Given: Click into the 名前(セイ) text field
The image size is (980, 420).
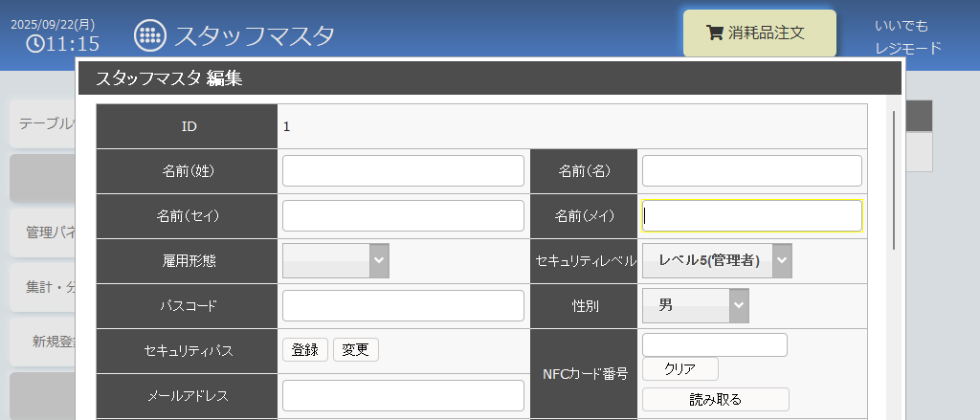Looking at the screenshot, I should [x=403, y=215].
